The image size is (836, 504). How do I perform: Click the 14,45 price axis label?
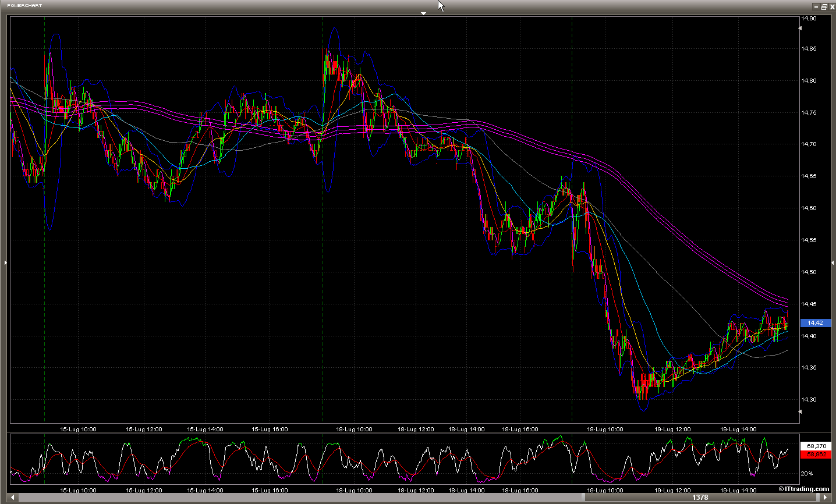(x=809, y=304)
